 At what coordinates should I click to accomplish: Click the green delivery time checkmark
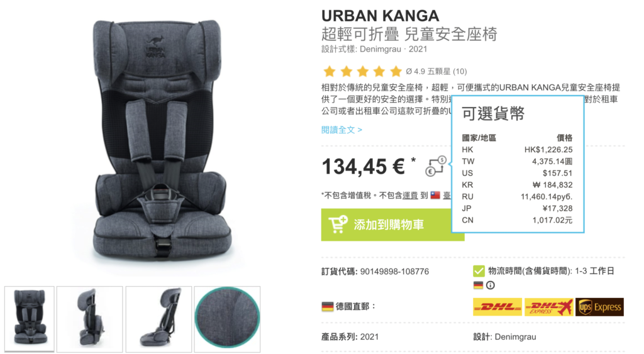tap(479, 270)
